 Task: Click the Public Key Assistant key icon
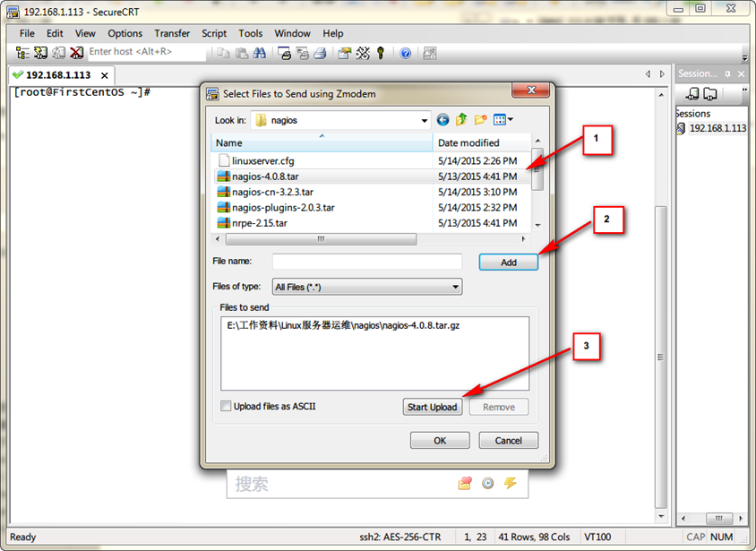point(381,53)
